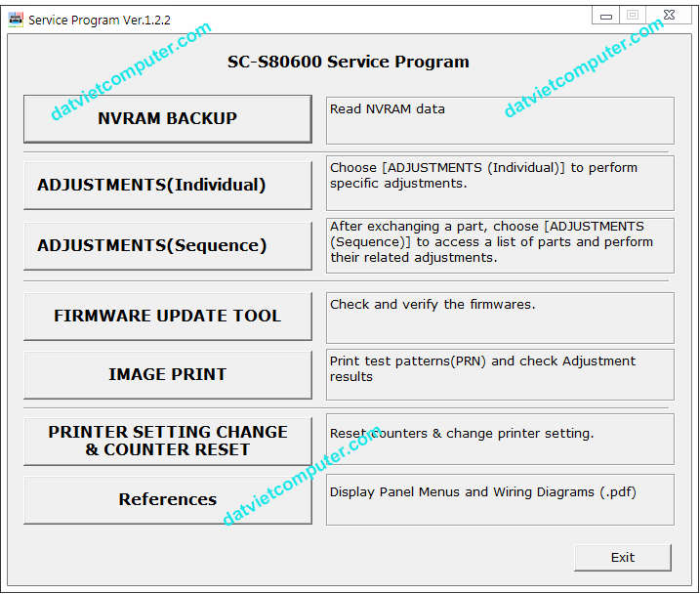Image resolution: width=700 pixels, height=594 pixels.
Task: Click the 'Read NVRAM data' description box
Action: 500,120
